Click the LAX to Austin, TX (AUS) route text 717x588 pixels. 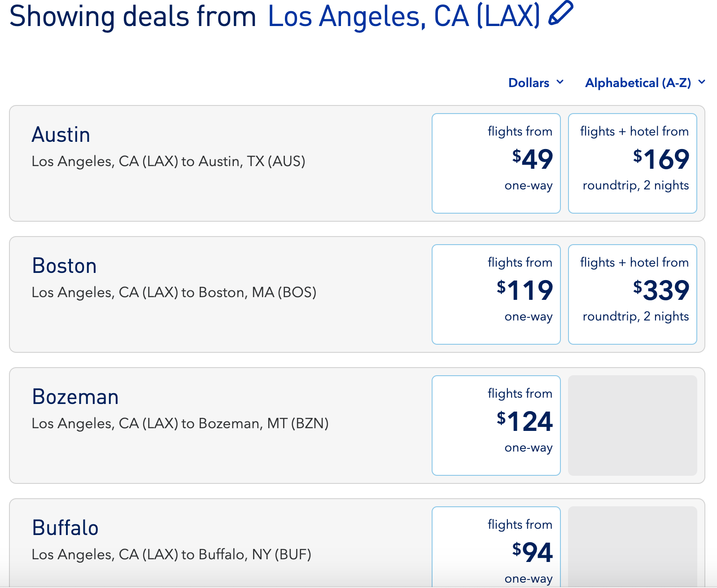(x=168, y=161)
